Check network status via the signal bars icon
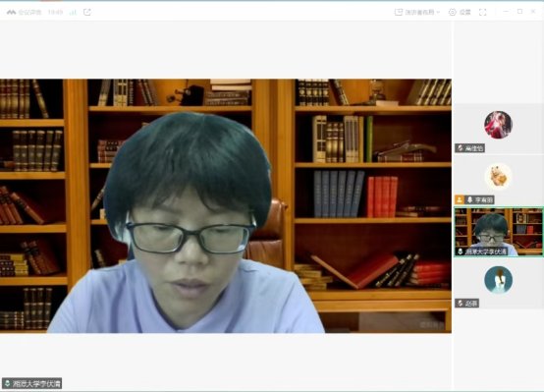The width and height of the screenshot is (544, 392). pyautogui.click(x=73, y=12)
